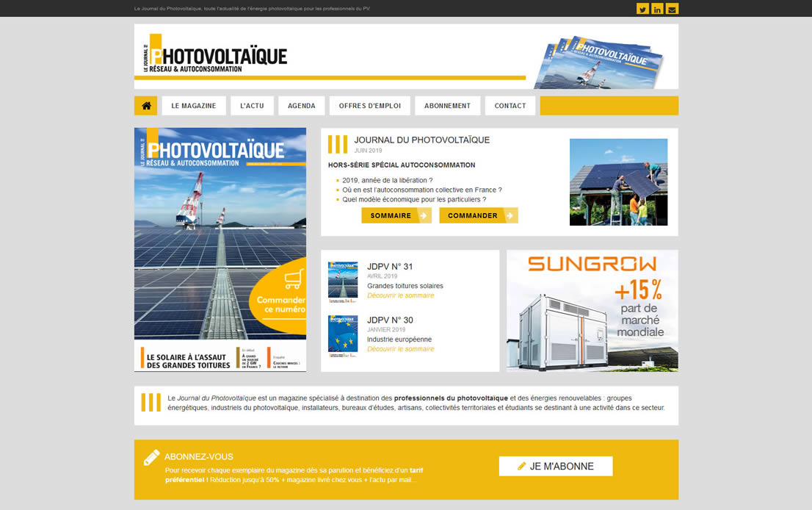Click the Journal du Photovoltaïque heading
The width and height of the screenshot is (812, 510).
421,140
